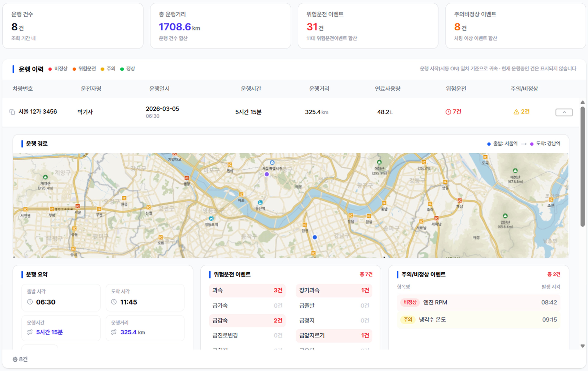This screenshot has width=588, height=371.
Task: Open the 총 운행거리 1708.6 km card
Action: [x=220, y=26]
